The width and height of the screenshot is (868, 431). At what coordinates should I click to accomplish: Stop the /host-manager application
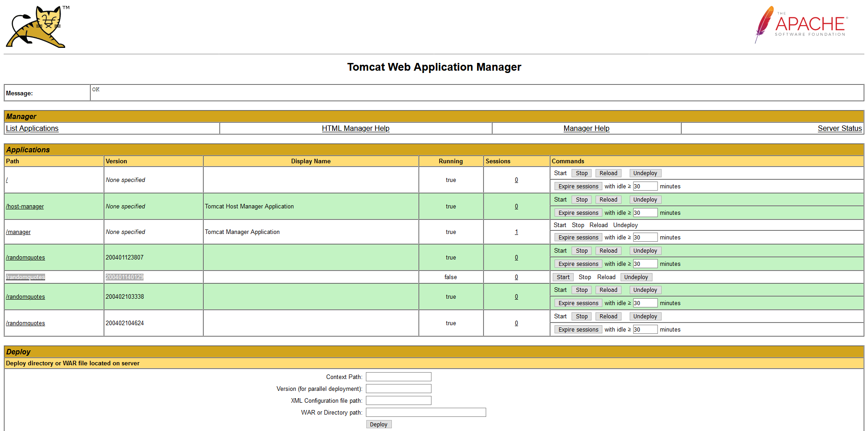click(x=581, y=200)
